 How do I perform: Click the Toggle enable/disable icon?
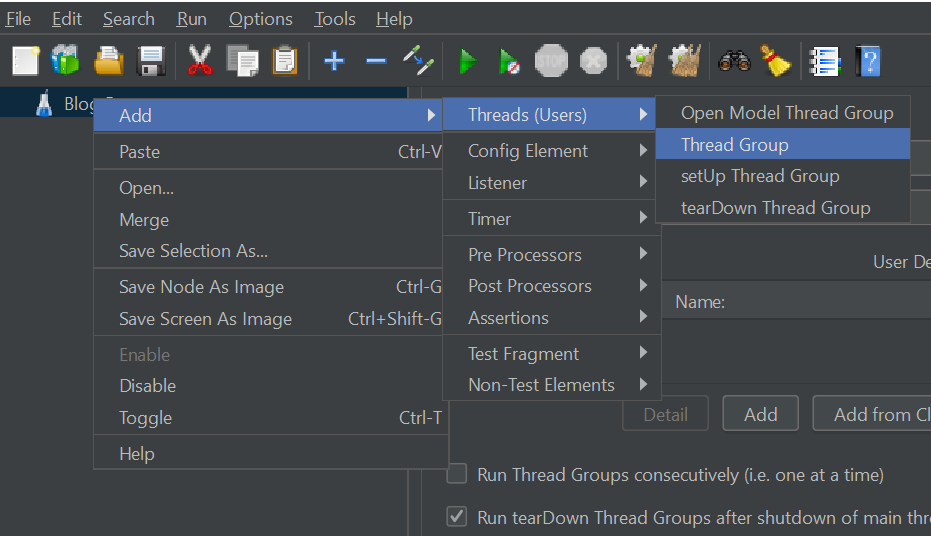click(419, 61)
